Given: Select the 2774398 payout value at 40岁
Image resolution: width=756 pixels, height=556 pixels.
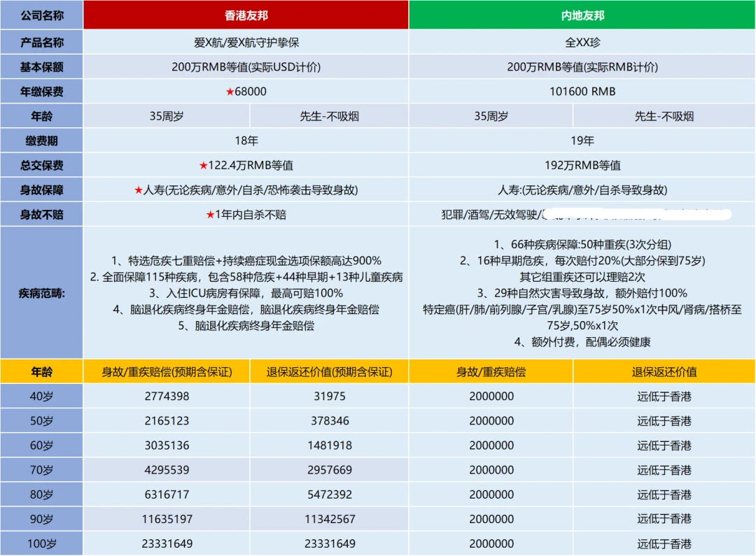Looking at the screenshot, I should tap(166, 397).
